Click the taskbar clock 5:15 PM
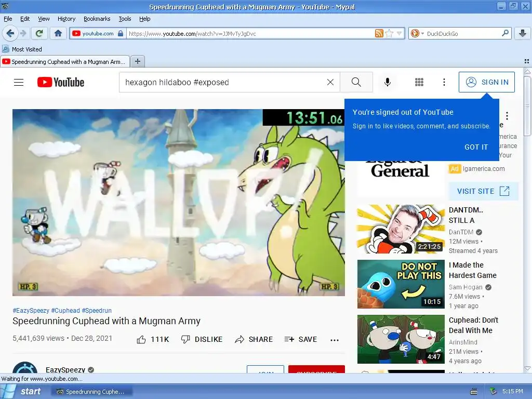 pyautogui.click(x=513, y=391)
